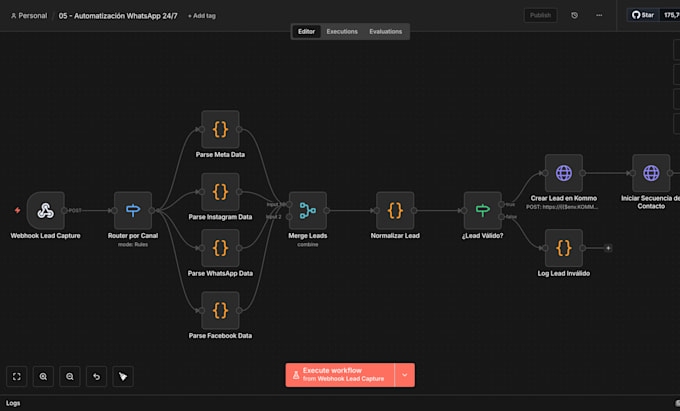Click the red trigger lightning bolt icon
This screenshot has height=411, width=680.
pos(17,210)
